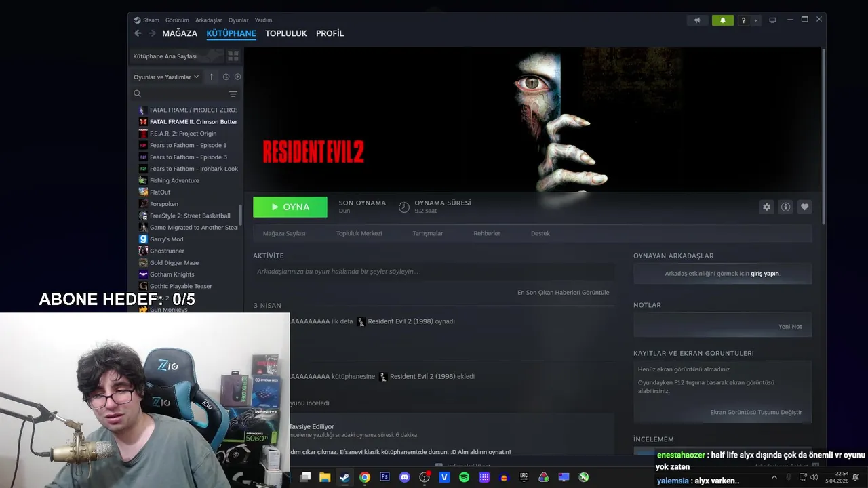Click Ekran Görüntüsü Tuşunu Değiştir
Screen dimensions: 868x488
pos(756,412)
